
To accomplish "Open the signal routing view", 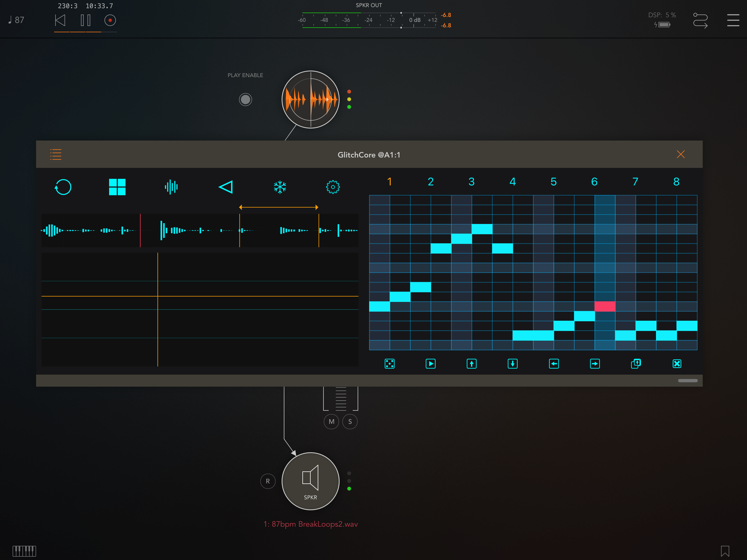I will tap(700, 20).
